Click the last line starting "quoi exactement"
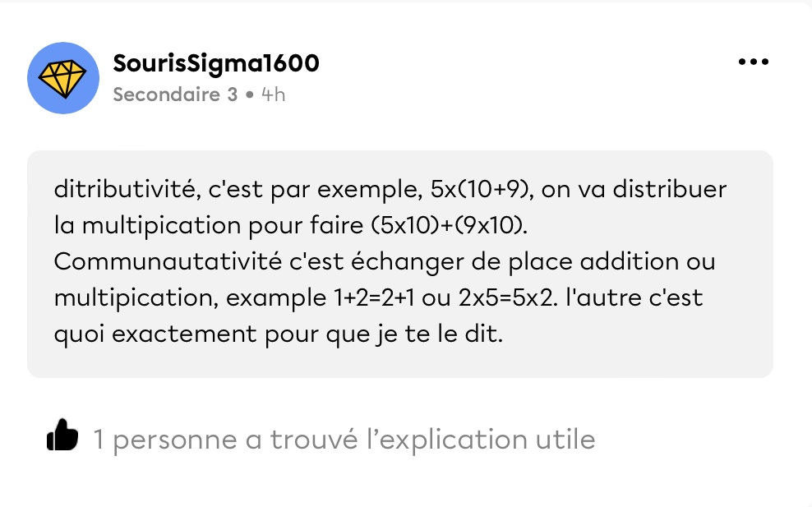The image size is (812, 507). pyautogui.click(x=276, y=334)
